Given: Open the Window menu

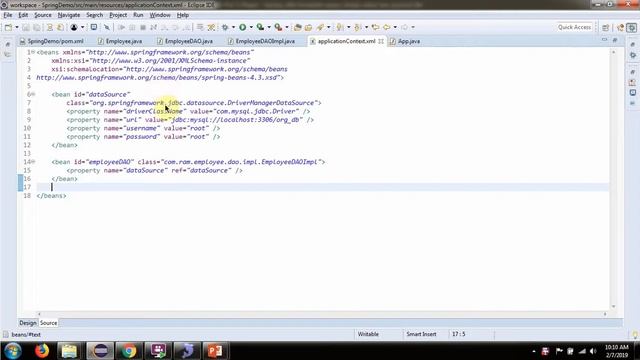Looking at the screenshot, I should [160, 15].
